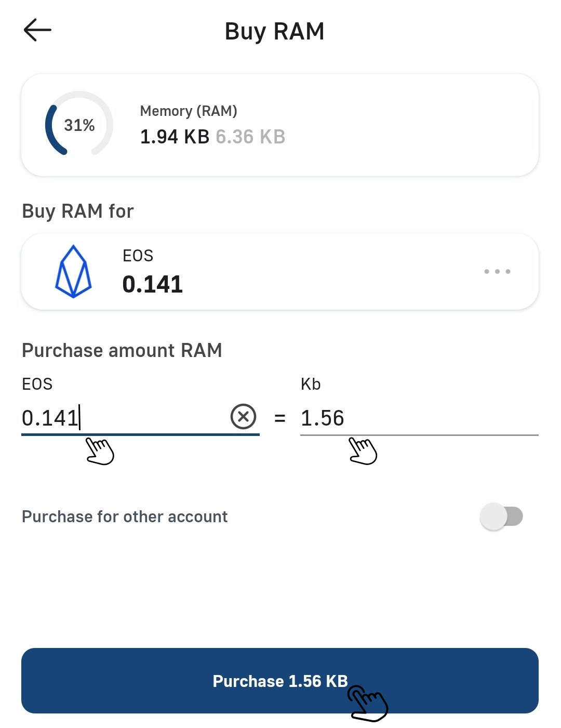Tap the hand pointer under Kb field

363,451
